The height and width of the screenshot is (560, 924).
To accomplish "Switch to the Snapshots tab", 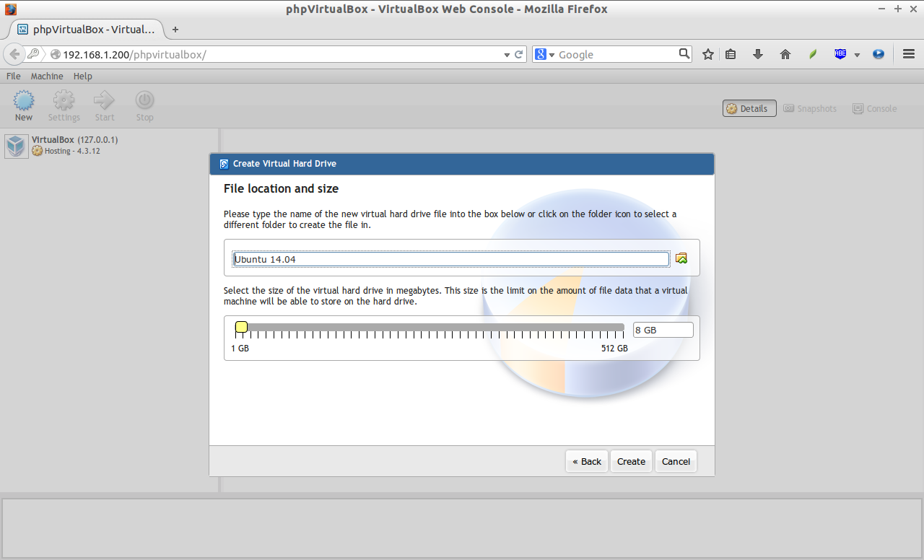I will pyautogui.click(x=810, y=108).
